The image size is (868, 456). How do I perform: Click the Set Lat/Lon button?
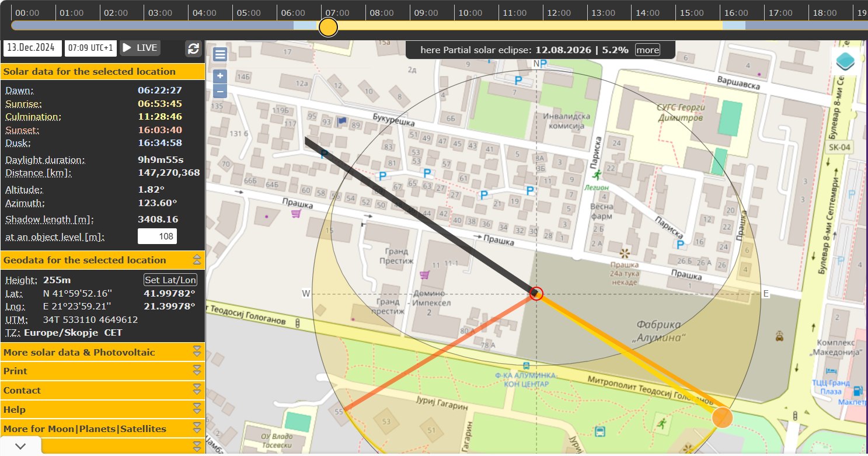(170, 280)
